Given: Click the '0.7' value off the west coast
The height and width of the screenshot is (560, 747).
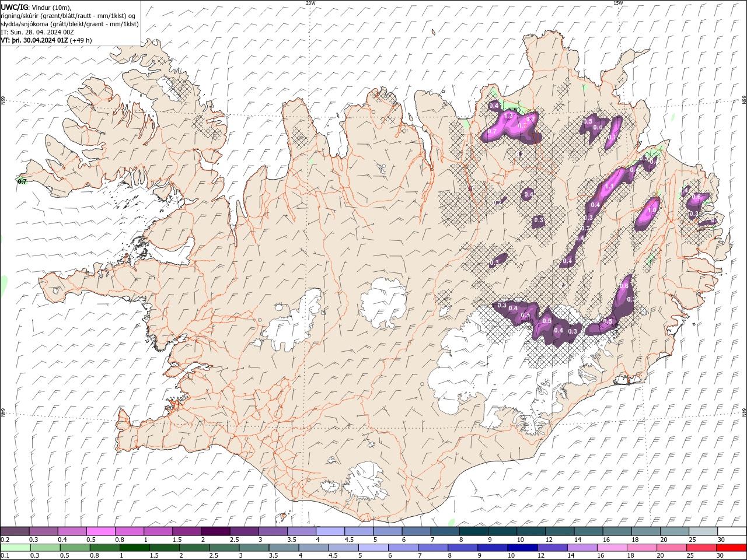Looking at the screenshot, I should coord(22,181).
